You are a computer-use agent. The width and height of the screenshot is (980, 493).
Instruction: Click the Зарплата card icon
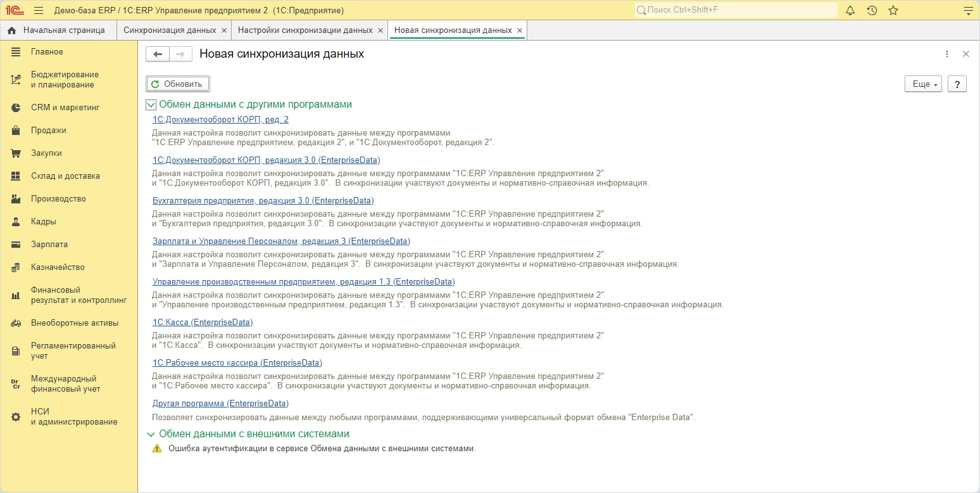pyautogui.click(x=16, y=245)
